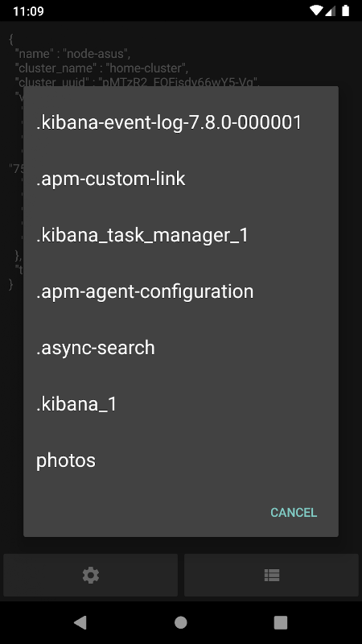Tap the 11:09 clock in status bar
The height and width of the screenshot is (644, 362).
(x=28, y=11)
